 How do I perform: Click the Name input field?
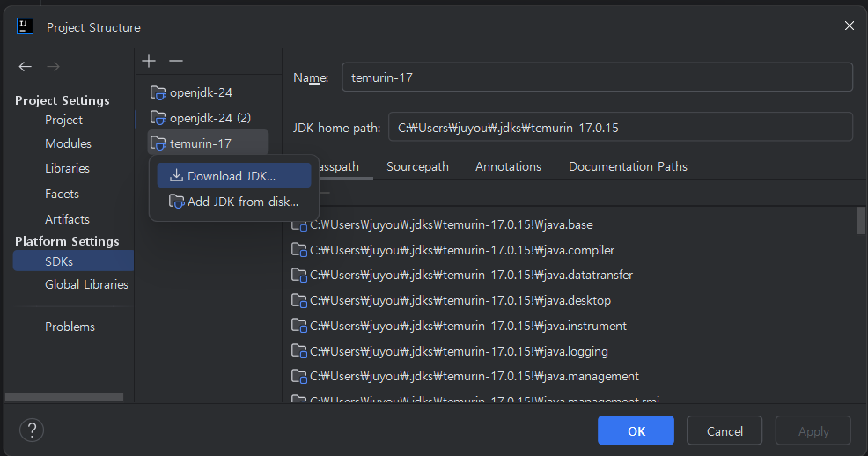(x=597, y=77)
